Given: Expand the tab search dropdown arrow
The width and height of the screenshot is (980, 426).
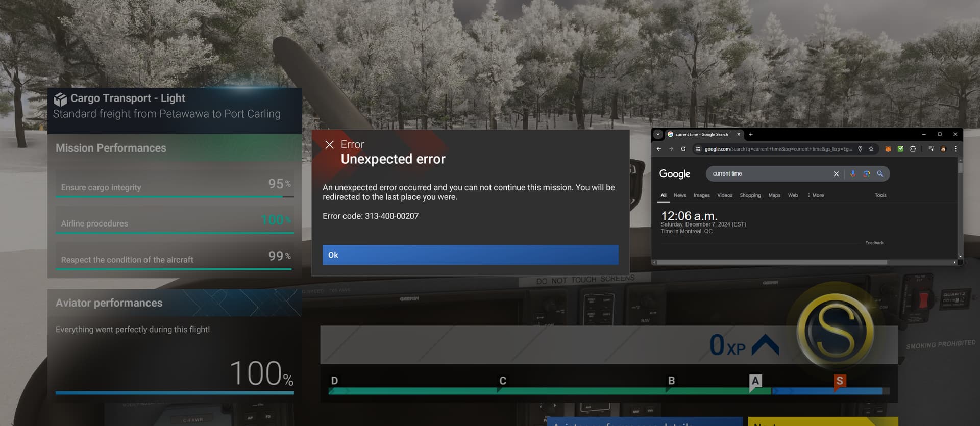Looking at the screenshot, I should pos(658,134).
